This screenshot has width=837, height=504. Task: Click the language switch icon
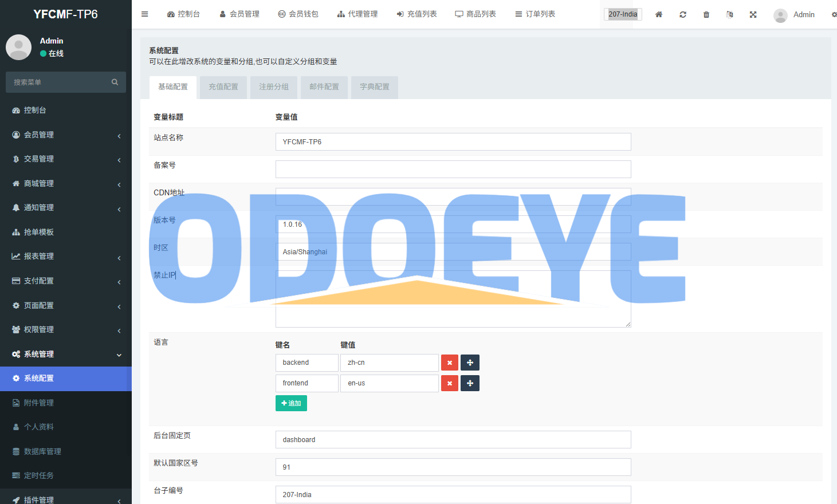(730, 14)
